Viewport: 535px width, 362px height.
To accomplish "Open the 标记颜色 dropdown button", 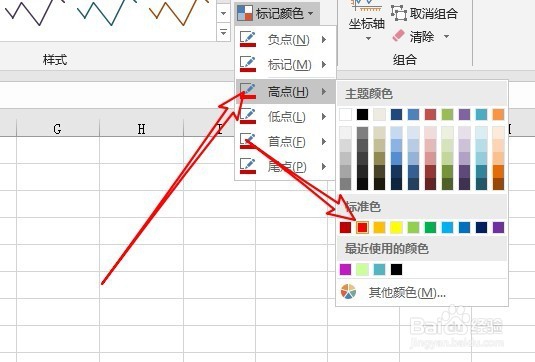I will [x=277, y=13].
